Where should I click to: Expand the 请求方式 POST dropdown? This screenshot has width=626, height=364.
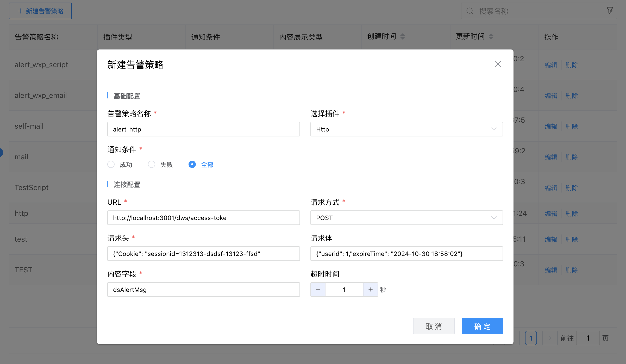click(x=406, y=218)
